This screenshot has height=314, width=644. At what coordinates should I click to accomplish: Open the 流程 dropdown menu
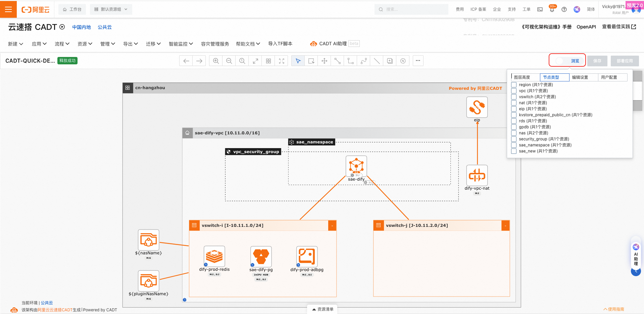(62, 44)
